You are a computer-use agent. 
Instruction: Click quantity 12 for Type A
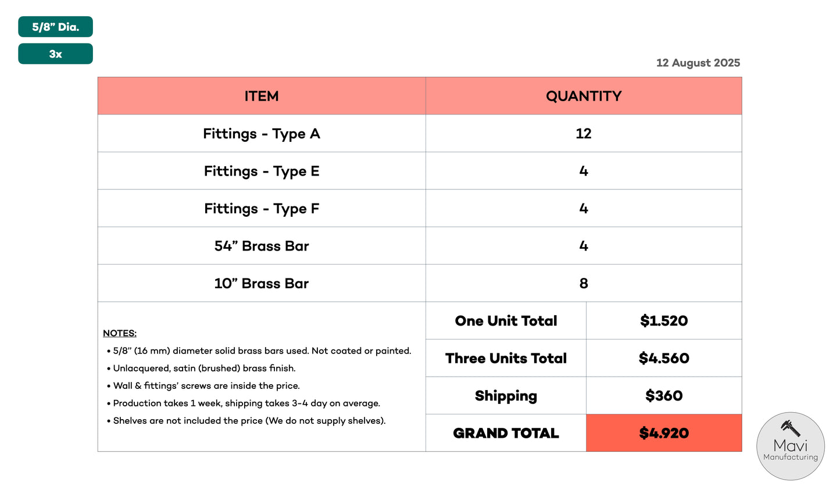tap(584, 134)
